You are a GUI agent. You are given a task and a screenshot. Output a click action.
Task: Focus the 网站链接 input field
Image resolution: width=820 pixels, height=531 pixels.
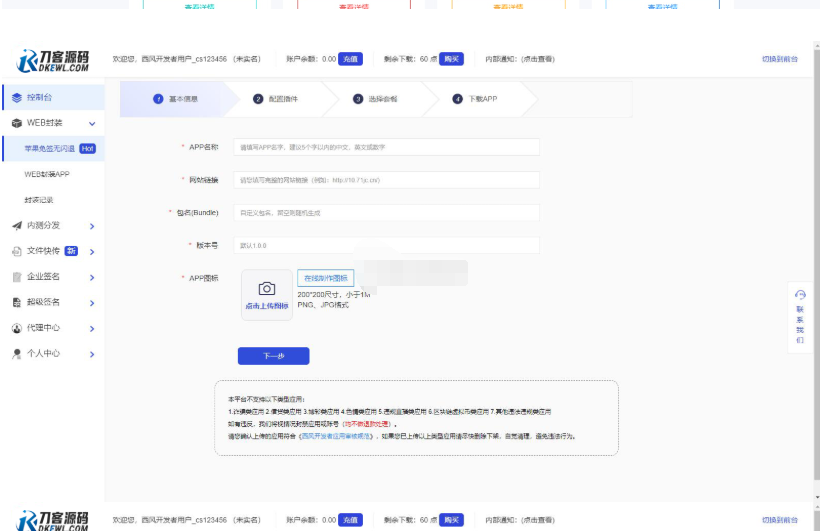click(386, 180)
